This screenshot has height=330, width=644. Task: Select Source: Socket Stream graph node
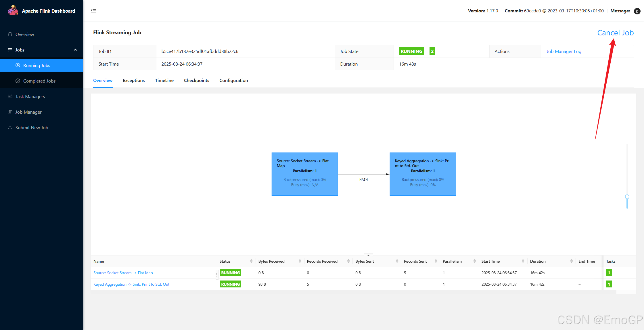(x=305, y=174)
